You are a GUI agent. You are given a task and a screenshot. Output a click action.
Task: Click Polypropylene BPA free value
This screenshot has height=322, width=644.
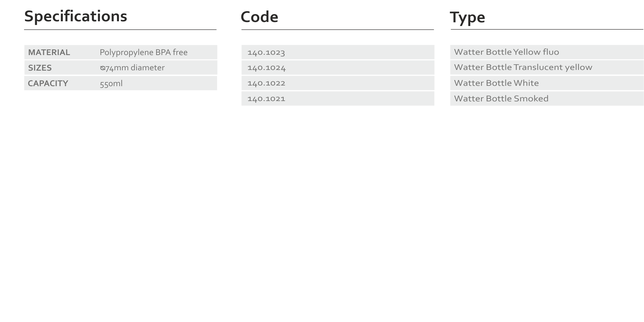[x=144, y=52]
